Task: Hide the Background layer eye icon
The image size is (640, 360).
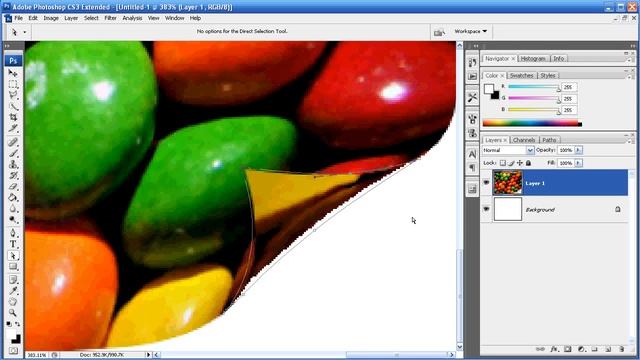Action: pyautogui.click(x=486, y=209)
